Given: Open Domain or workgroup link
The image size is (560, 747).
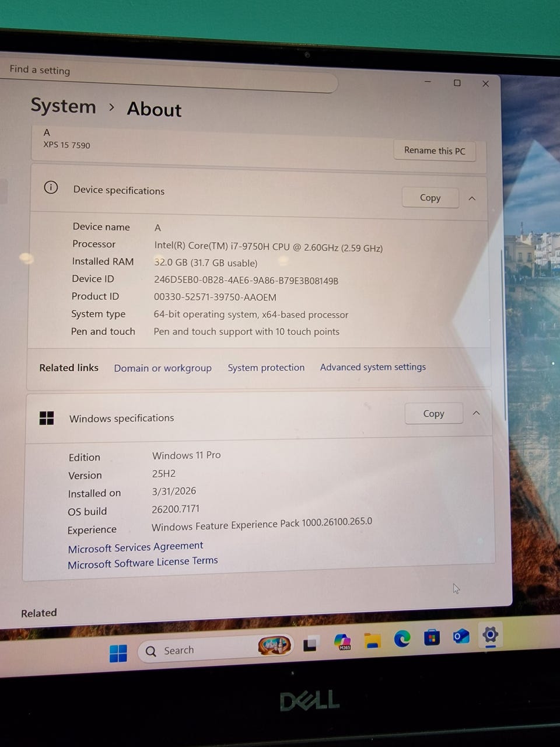Looking at the screenshot, I should pyautogui.click(x=163, y=368).
